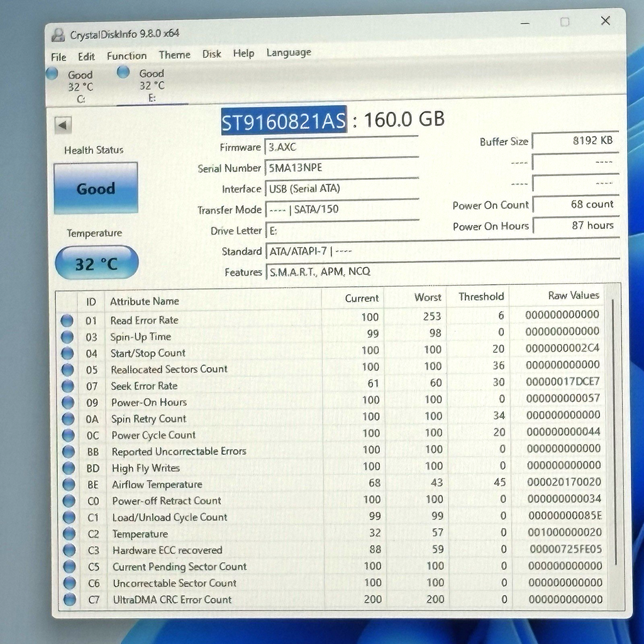644x644 pixels.
Task: Click status dot for Current Pending Sector Count
Action: (x=69, y=567)
